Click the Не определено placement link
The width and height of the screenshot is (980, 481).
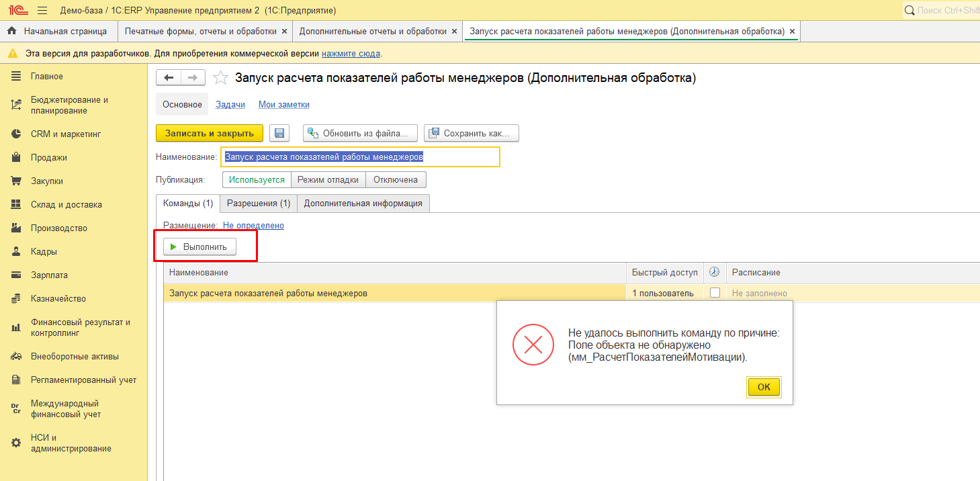(x=253, y=226)
